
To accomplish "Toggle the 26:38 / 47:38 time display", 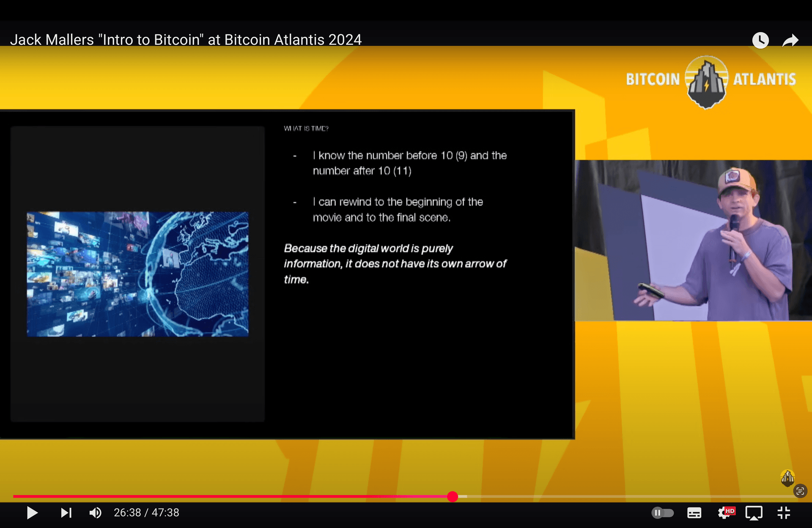I will (x=146, y=513).
